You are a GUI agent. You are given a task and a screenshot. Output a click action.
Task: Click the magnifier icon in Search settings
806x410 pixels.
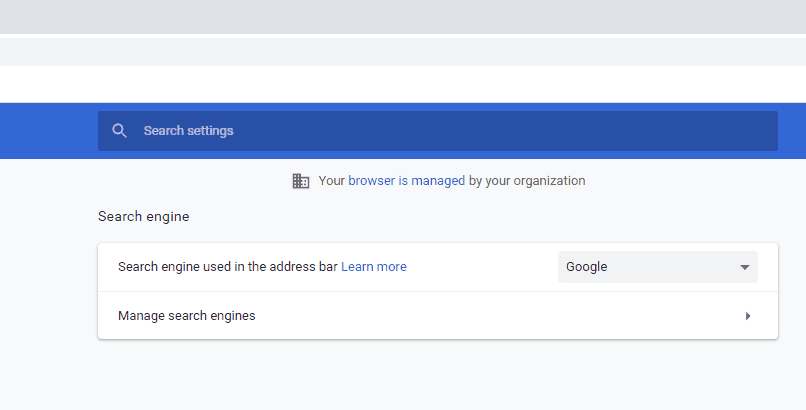119,131
